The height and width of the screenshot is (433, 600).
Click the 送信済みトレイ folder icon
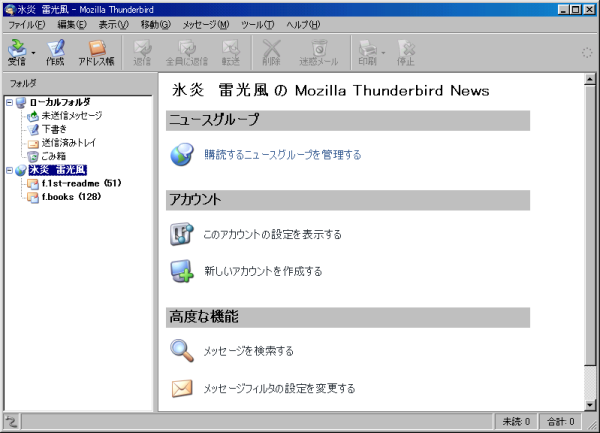[33, 144]
